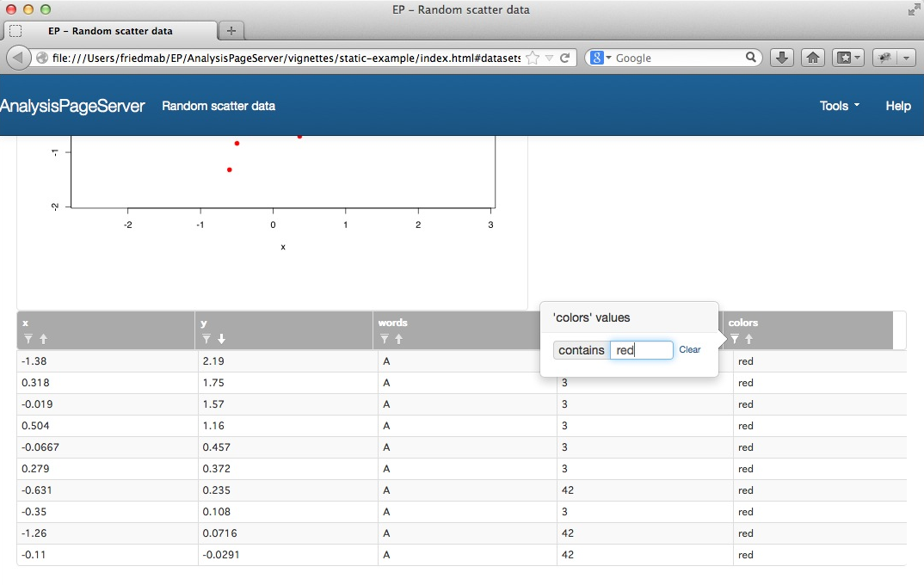Viewport: 924px width, 585px height.
Task: Click the filter icon in y column
Action: (206, 339)
